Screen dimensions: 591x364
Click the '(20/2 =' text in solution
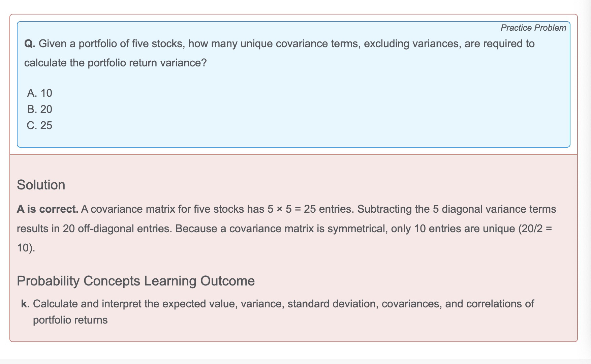click(535, 229)
